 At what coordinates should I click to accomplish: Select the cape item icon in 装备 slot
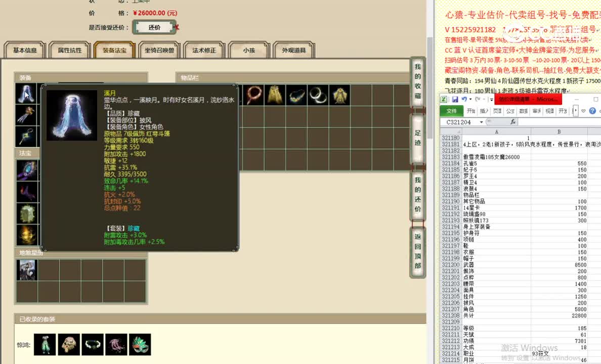27,94
